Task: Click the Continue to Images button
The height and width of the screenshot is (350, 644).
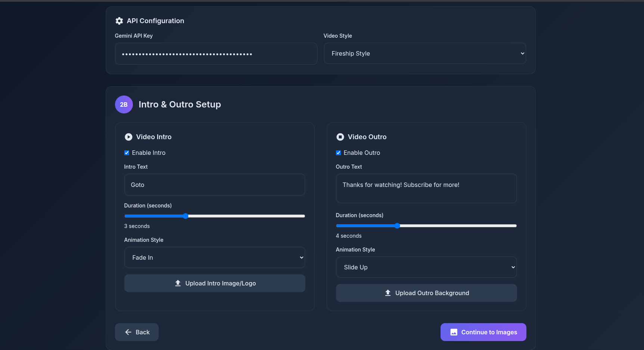Action: point(483,332)
